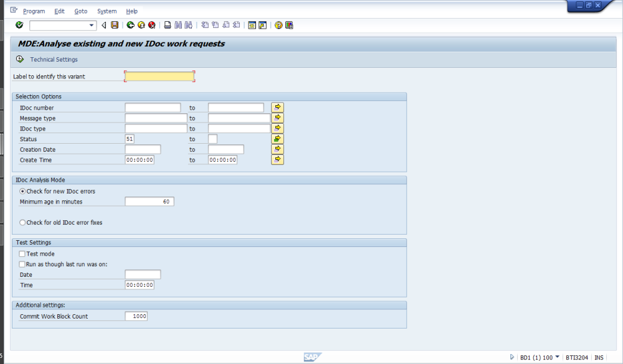
Task: Click the First Page icon
Action: pyautogui.click(x=204, y=25)
